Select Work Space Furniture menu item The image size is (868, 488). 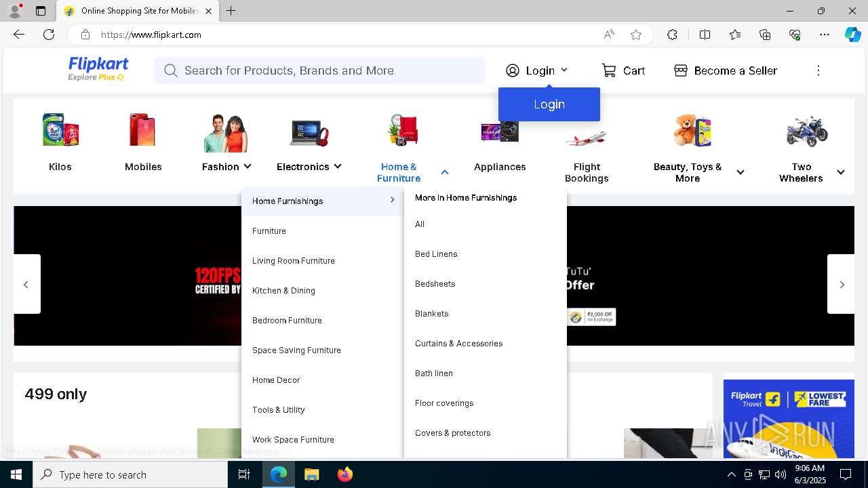293,440
